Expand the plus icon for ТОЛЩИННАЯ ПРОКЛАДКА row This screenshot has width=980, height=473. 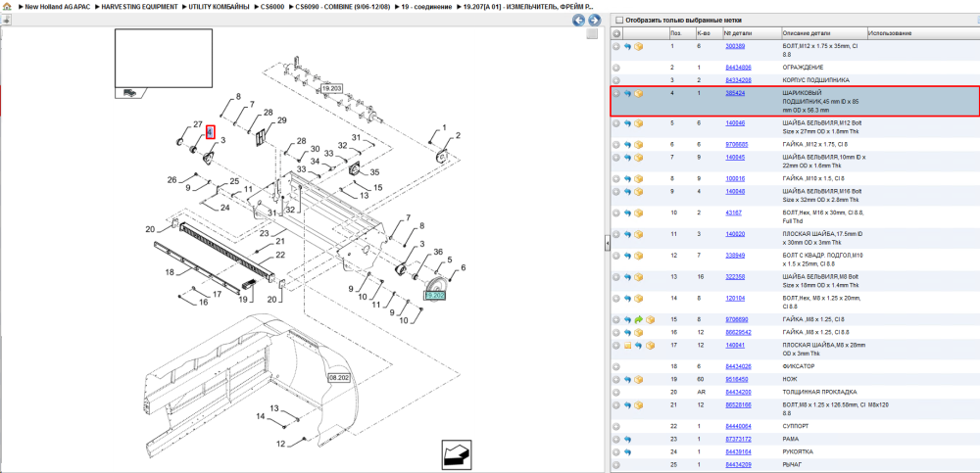[616, 393]
